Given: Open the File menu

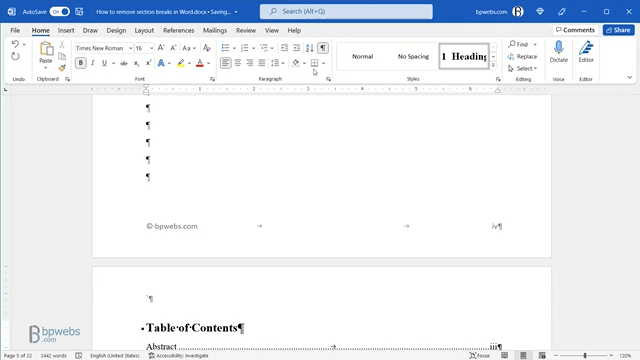Looking at the screenshot, I should click(15, 30).
